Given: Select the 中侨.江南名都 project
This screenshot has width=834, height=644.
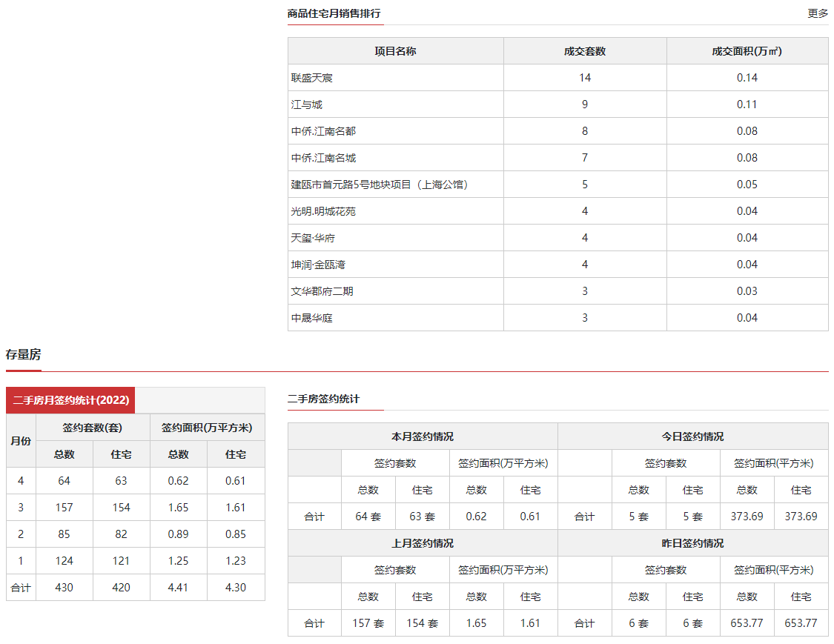Looking at the screenshot, I should [x=323, y=131].
